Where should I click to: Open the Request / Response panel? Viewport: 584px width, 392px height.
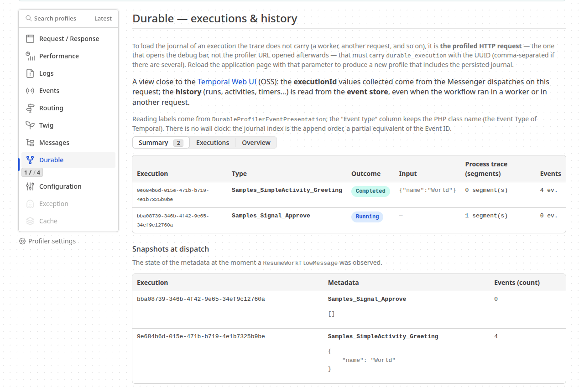68,39
